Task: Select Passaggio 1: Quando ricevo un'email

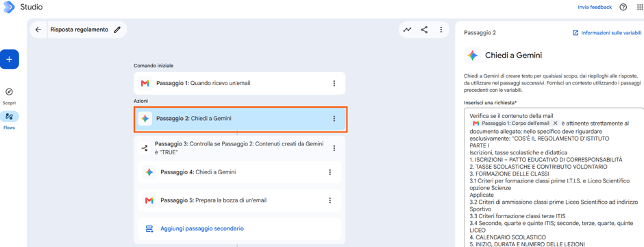Action: tap(240, 84)
